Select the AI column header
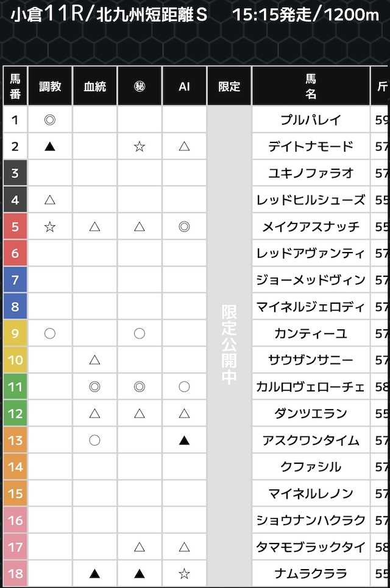 tap(185, 86)
